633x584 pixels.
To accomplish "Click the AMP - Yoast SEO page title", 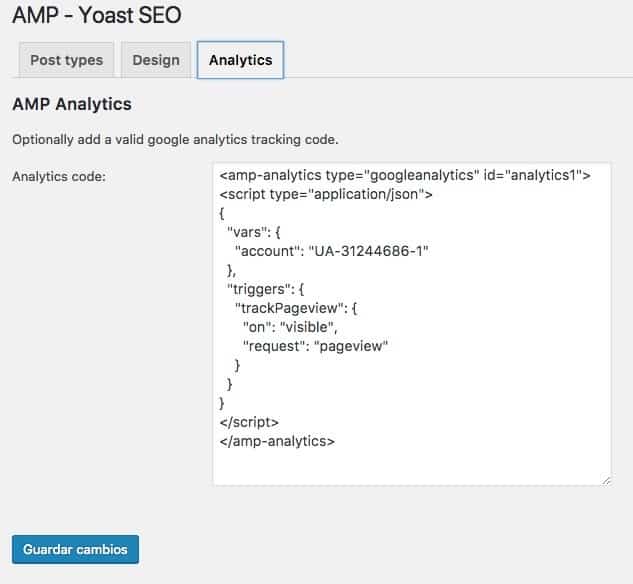I will pyautogui.click(x=97, y=15).
